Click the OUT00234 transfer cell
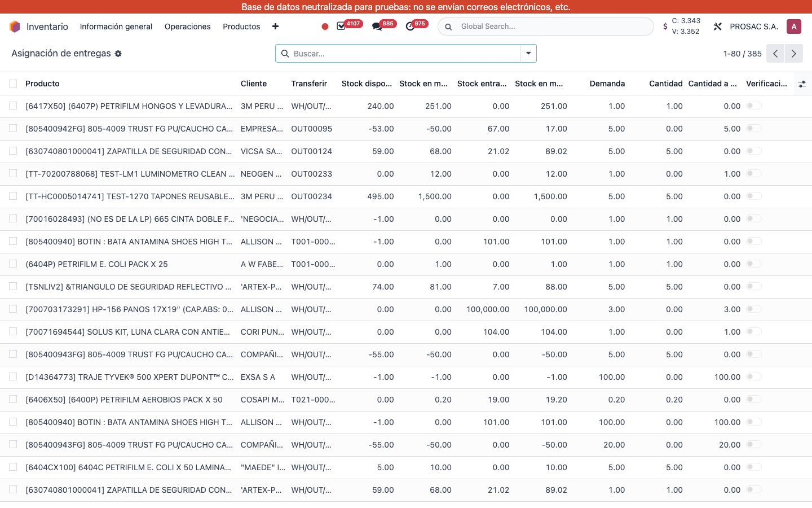Image resolution: width=812 pixels, height=508 pixels. pos(312,196)
